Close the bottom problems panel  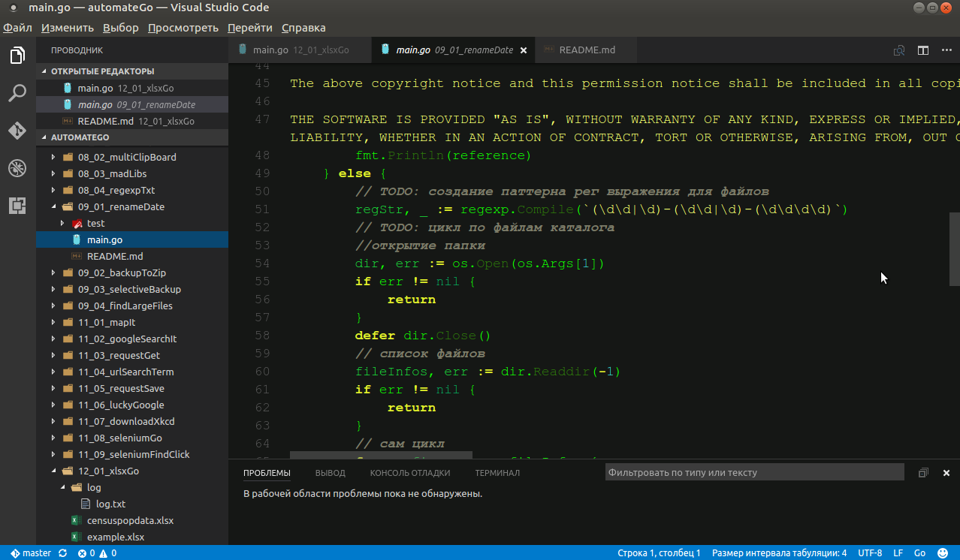tap(946, 473)
